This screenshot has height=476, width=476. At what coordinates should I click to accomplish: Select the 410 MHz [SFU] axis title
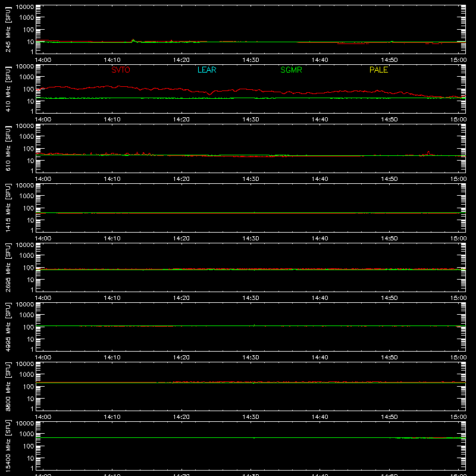[x=8, y=89]
